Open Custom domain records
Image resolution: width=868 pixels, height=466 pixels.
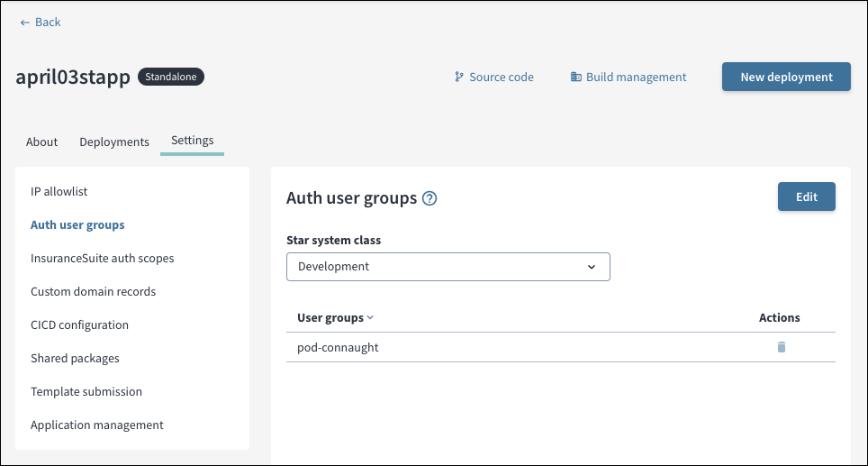pos(93,291)
